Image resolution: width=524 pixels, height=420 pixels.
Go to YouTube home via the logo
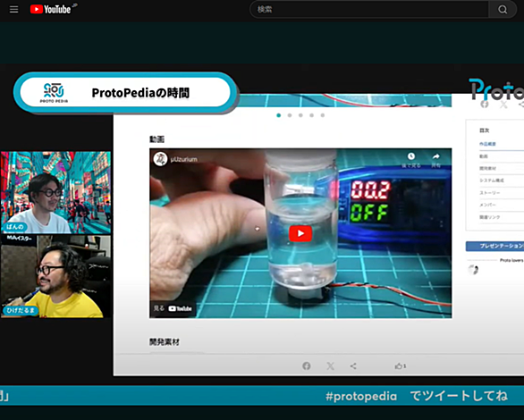(51, 9)
